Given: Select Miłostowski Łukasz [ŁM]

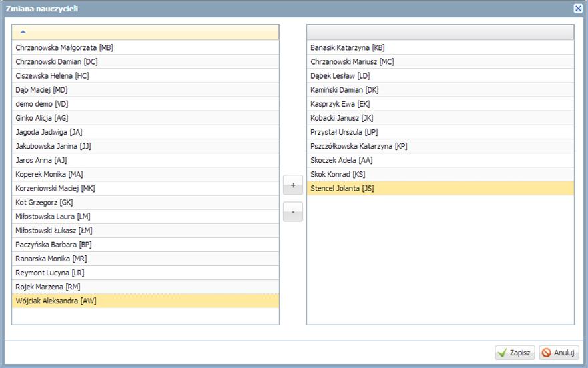Looking at the screenshot, I should [145, 231].
